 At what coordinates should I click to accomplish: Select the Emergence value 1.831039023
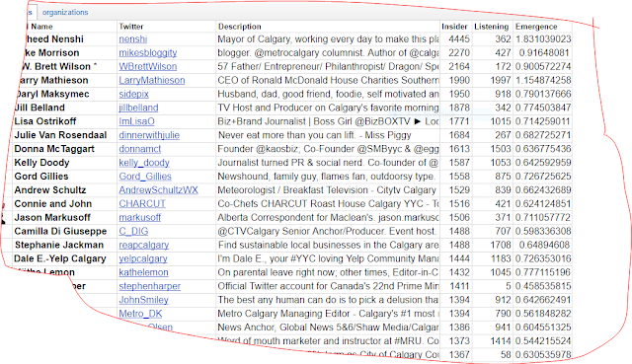(542, 39)
